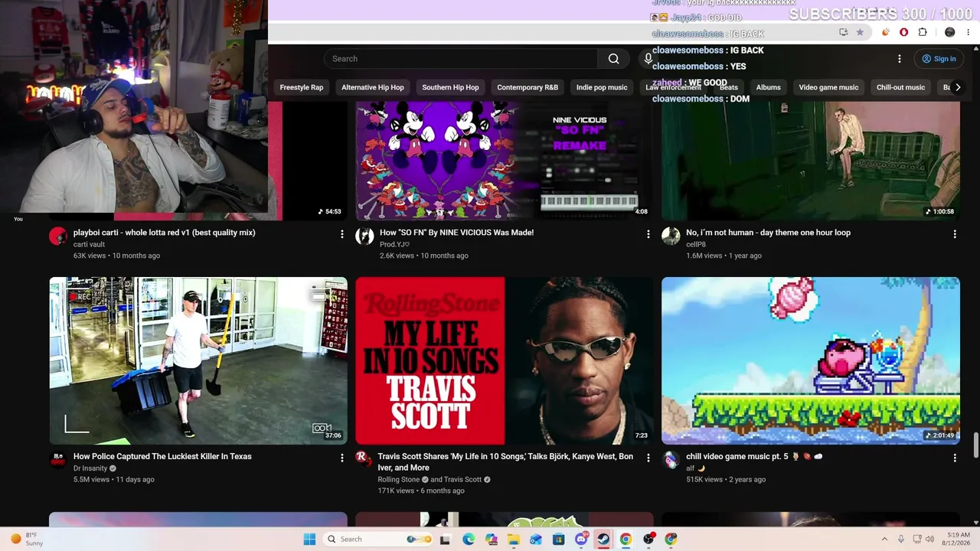Activate voice search microphone
The height and width of the screenshot is (551, 980).
(x=648, y=59)
